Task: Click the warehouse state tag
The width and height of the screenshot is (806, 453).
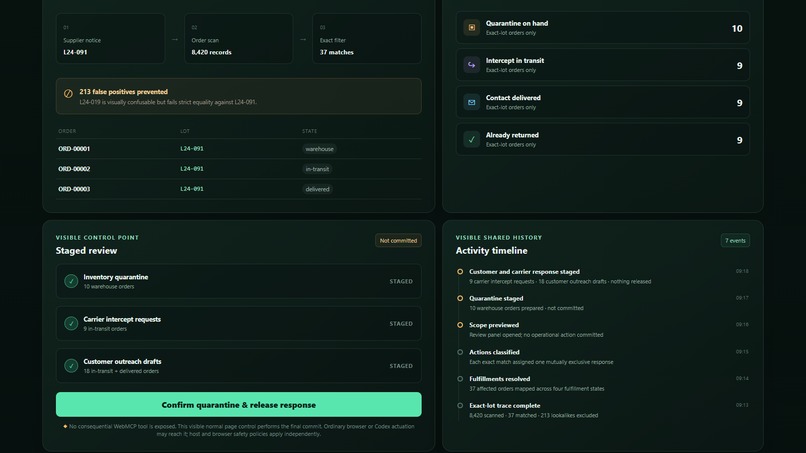Action: 319,149
